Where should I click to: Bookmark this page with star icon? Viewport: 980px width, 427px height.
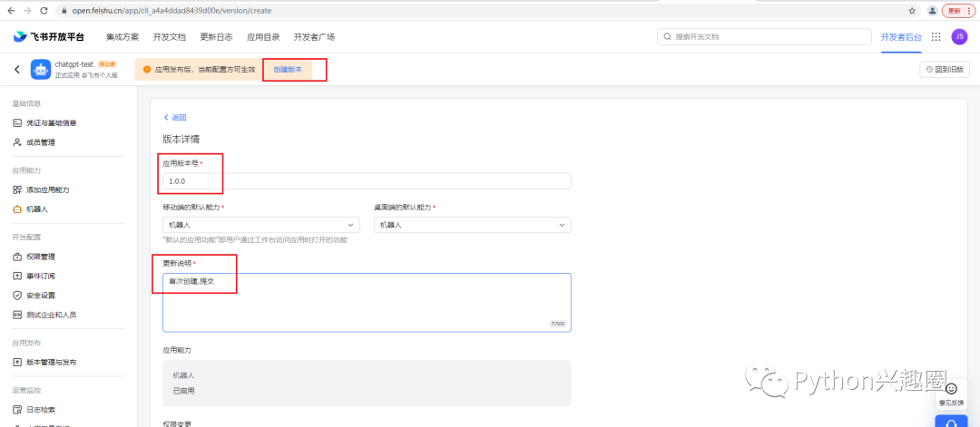pos(912,10)
